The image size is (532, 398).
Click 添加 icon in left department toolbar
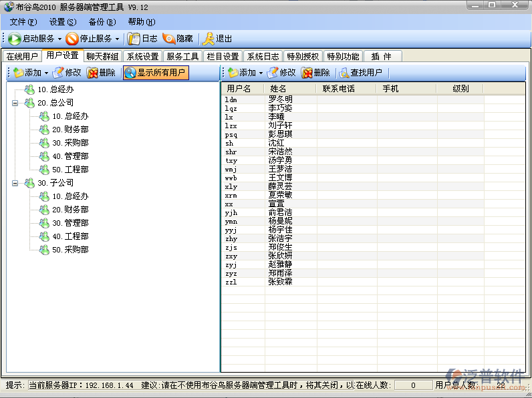[18, 73]
